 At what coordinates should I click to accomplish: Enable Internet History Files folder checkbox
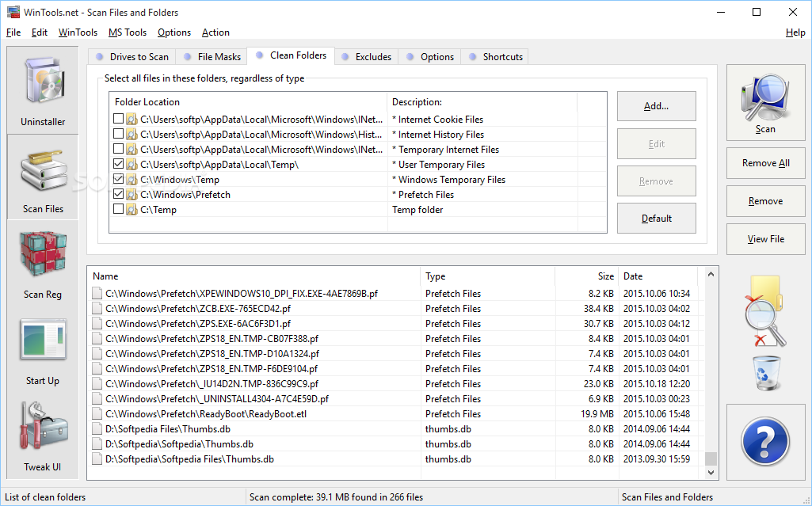click(118, 134)
